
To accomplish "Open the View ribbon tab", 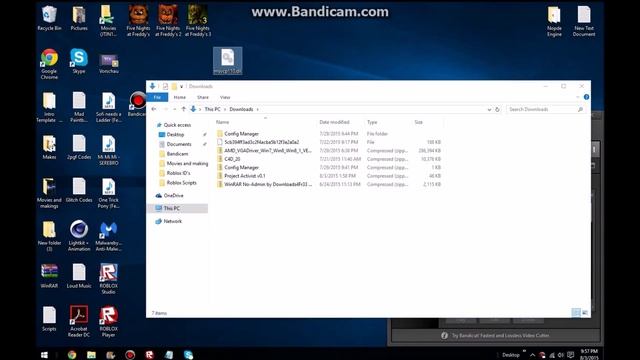I will coord(225,97).
